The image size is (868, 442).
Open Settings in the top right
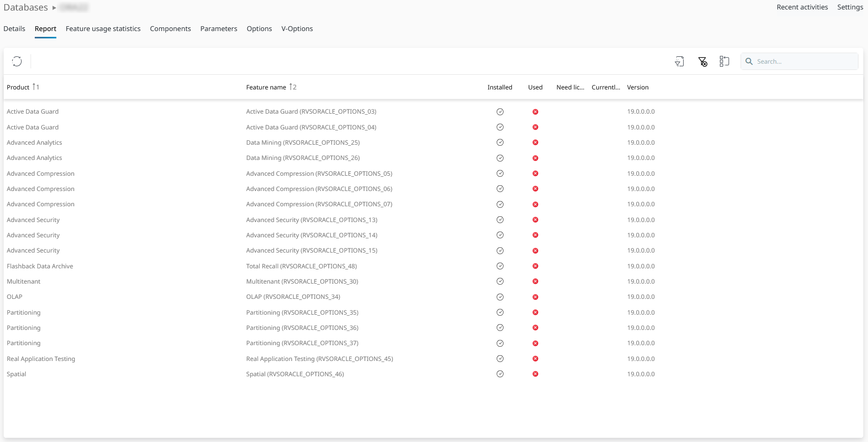tap(850, 7)
